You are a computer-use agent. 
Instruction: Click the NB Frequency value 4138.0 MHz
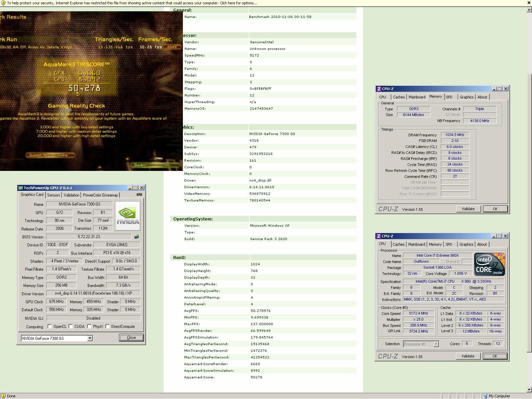480,121
